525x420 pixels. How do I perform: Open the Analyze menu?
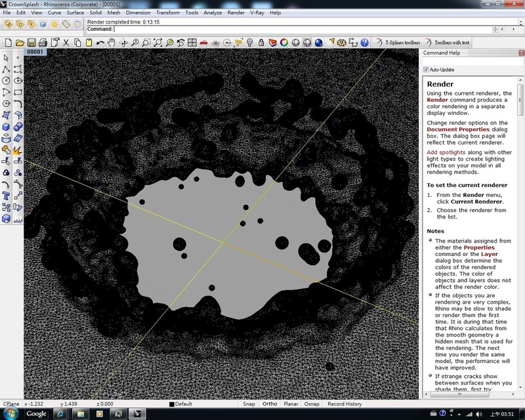[x=213, y=12]
